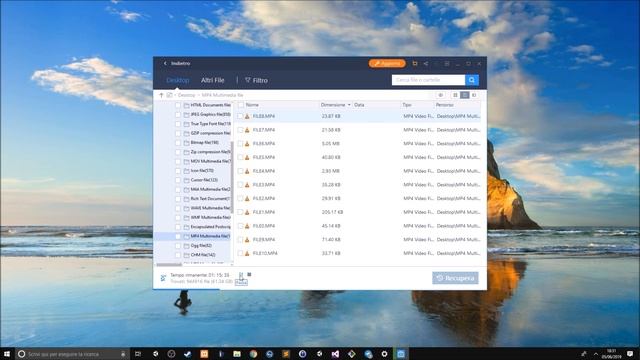Open Task View on the taskbar
The image size is (640, 360).
(x=138, y=354)
